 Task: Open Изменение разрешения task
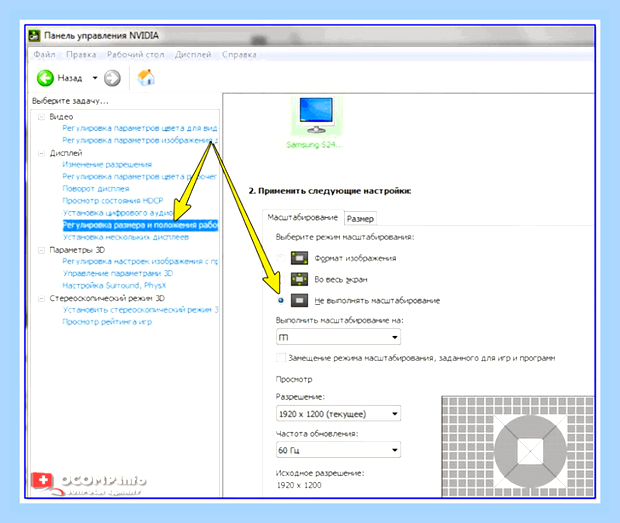point(107,164)
